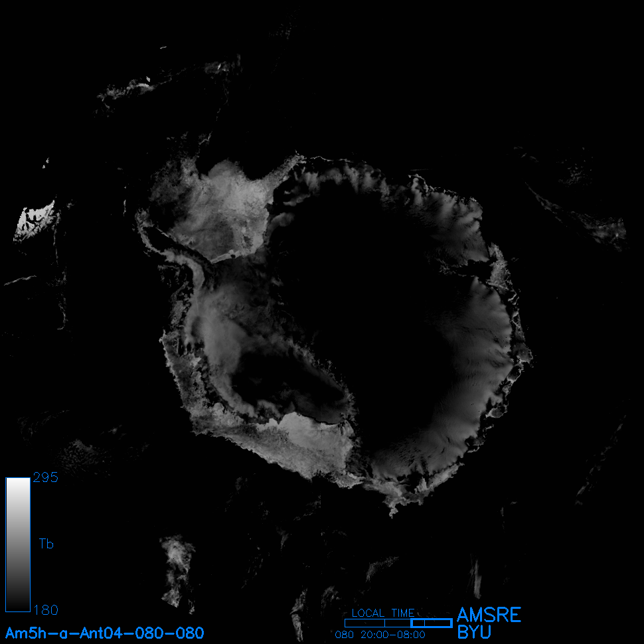Select the bright Ross Ice Shelf area

(312, 432)
